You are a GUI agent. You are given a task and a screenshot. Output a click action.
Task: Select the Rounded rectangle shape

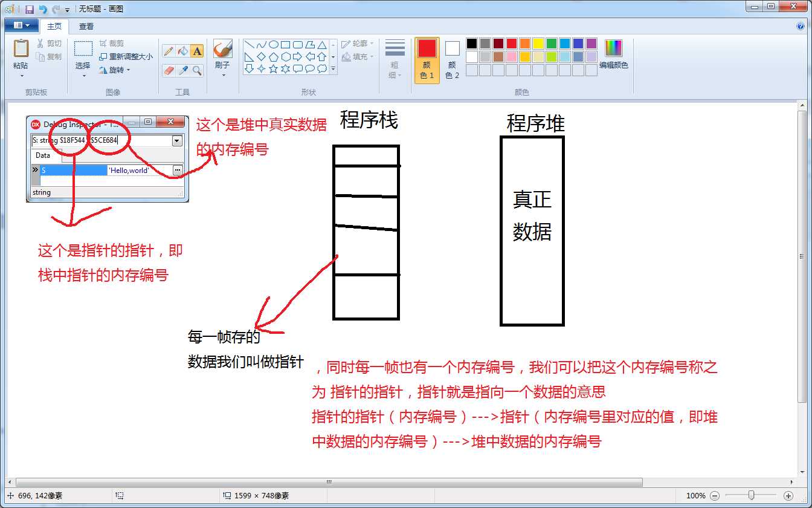(x=297, y=45)
